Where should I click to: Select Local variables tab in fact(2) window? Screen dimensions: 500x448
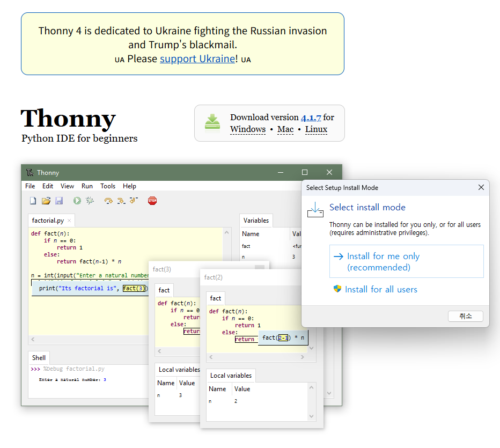231,376
